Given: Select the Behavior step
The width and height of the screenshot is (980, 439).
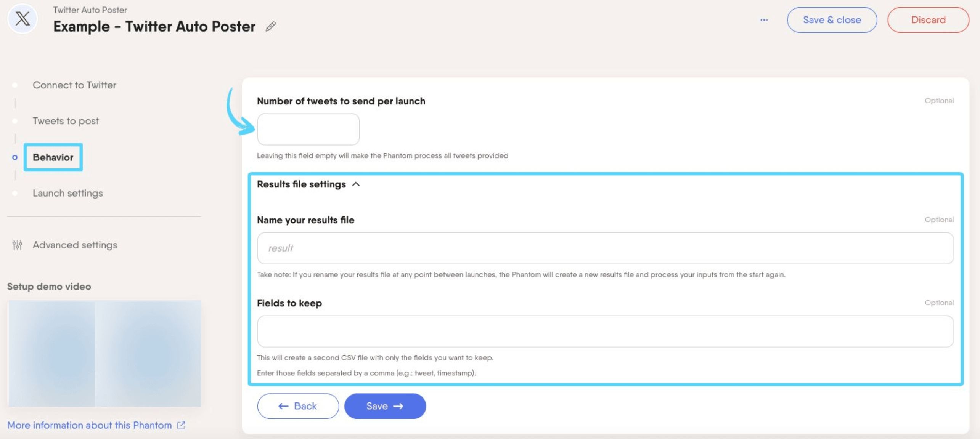Looking at the screenshot, I should click(53, 157).
